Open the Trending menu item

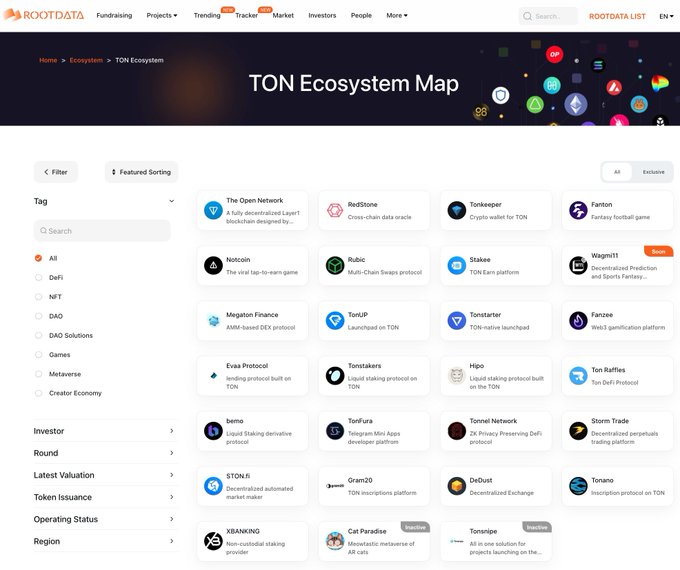click(207, 15)
